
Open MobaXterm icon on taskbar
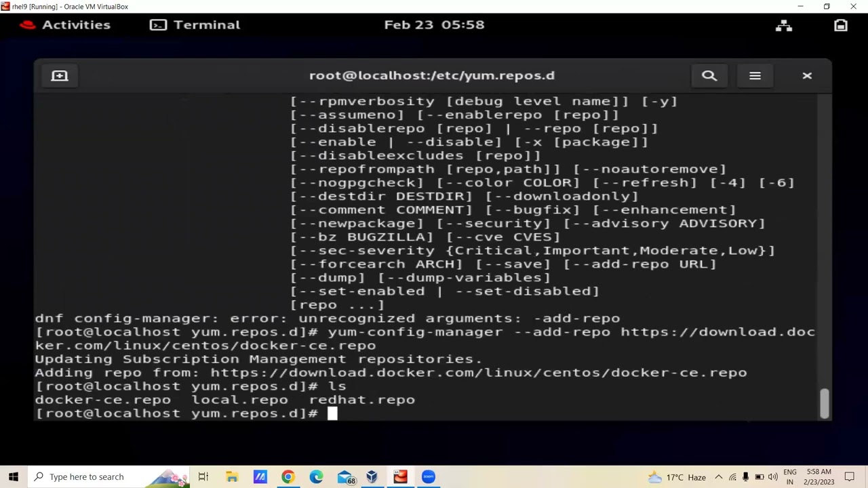[x=260, y=476]
